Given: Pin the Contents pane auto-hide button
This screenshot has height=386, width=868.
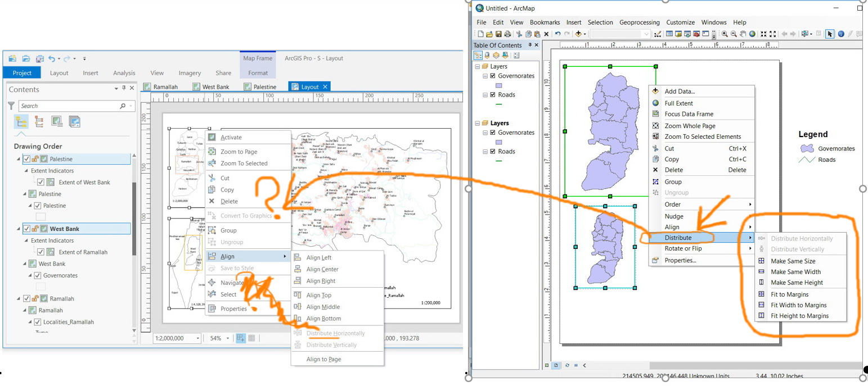Looking at the screenshot, I should tap(124, 89).
